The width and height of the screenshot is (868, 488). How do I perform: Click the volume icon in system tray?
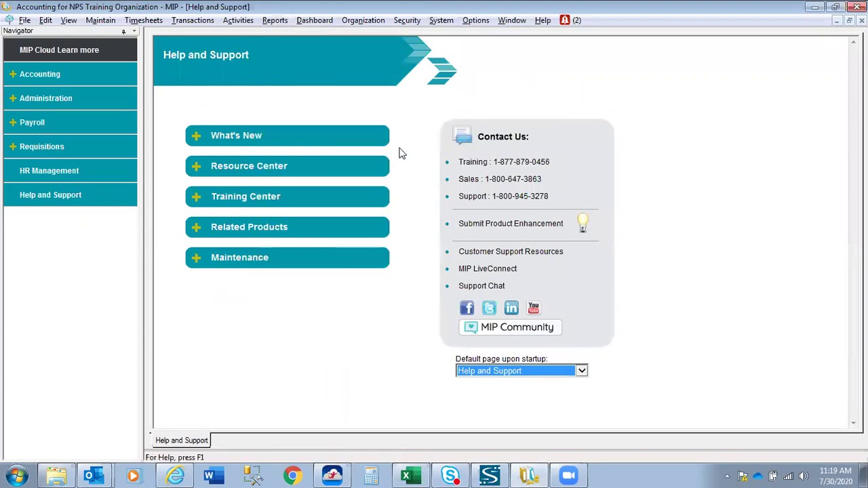804,476
